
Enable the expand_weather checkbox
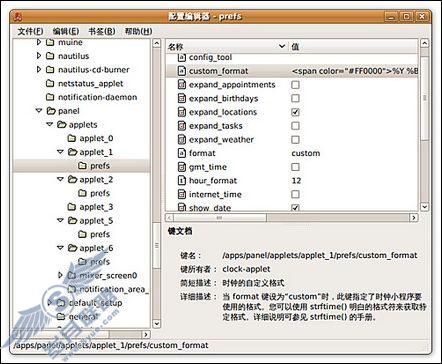click(x=295, y=139)
